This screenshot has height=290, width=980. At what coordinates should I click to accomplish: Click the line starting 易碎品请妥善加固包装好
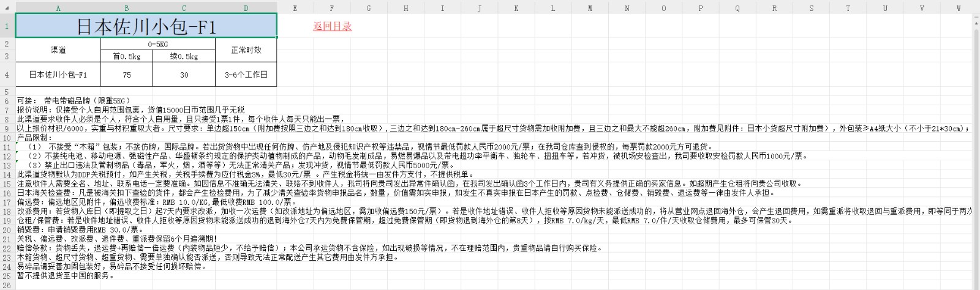111,266
